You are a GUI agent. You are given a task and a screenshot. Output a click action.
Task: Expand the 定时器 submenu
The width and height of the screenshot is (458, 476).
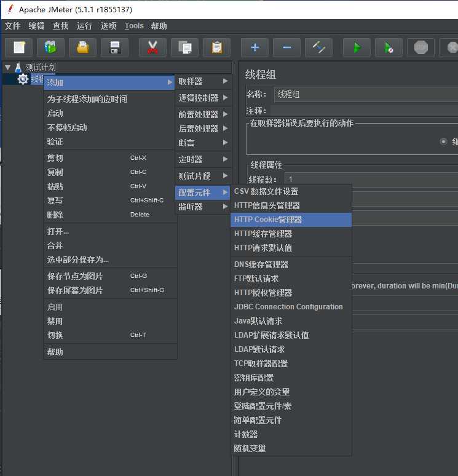[x=203, y=159]
